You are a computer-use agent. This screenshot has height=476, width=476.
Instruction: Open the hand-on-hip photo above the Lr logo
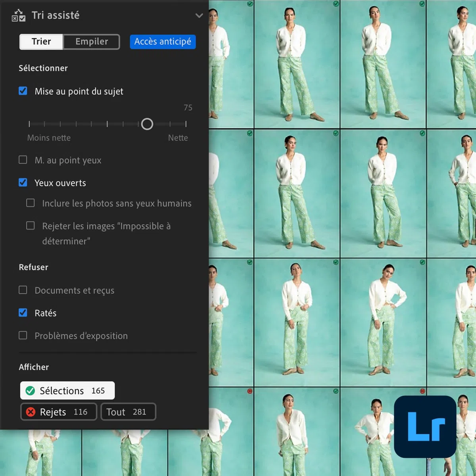click(x=383, y=322)
